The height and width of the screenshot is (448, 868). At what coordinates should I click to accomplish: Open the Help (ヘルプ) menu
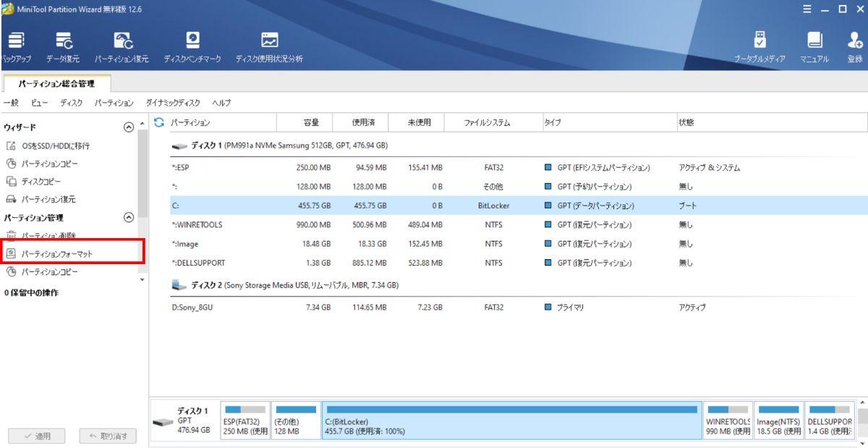(x=221, y=103)
